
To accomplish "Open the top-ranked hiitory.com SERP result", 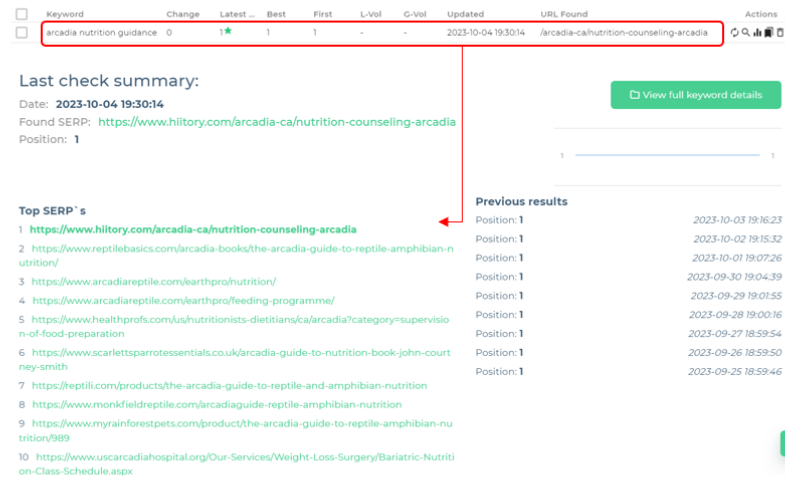I will click(193, 229).
